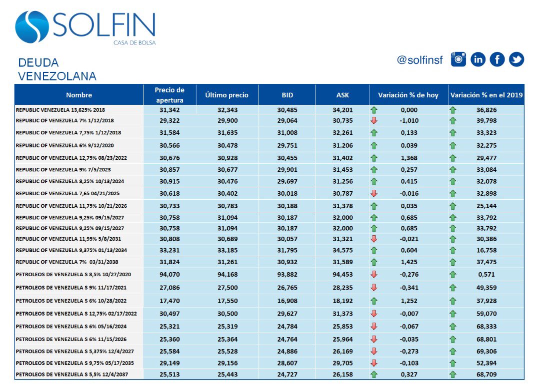Click the 'BID' column header
The image size is (540, 392).
coord(287,95)
